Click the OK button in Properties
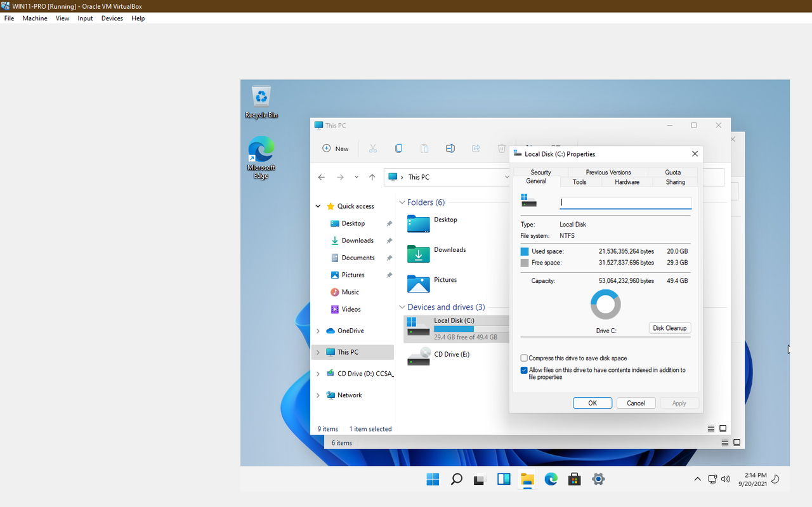 pyautogui.click(x=593, y=403)
